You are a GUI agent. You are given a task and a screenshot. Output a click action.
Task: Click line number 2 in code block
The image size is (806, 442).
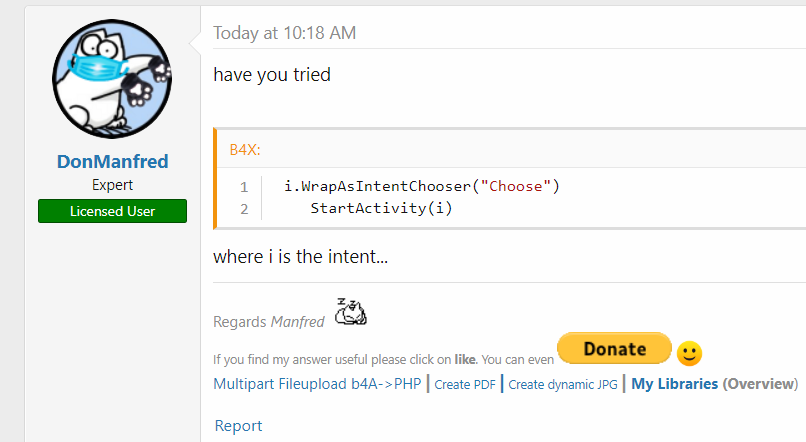click(x=243, y=208)
